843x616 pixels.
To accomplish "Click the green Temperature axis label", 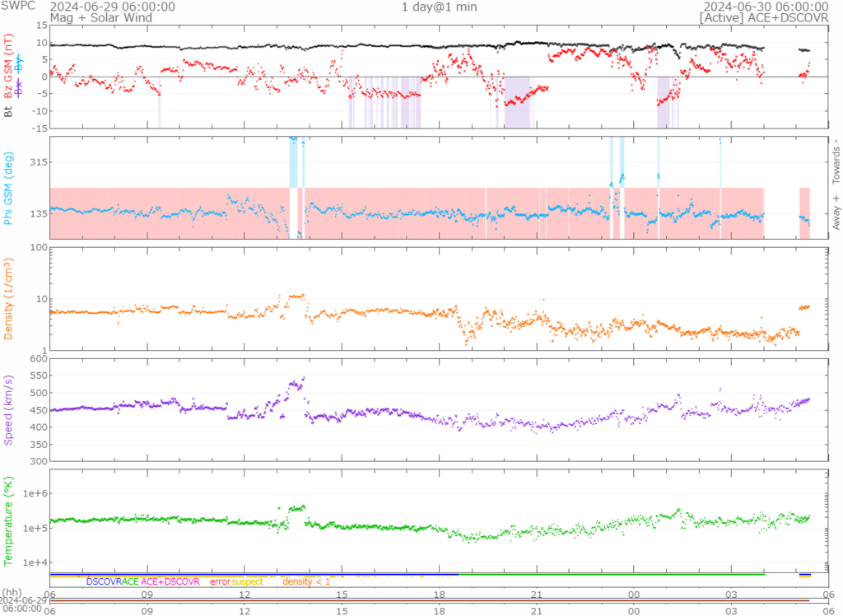I will [x=9, y=519].
